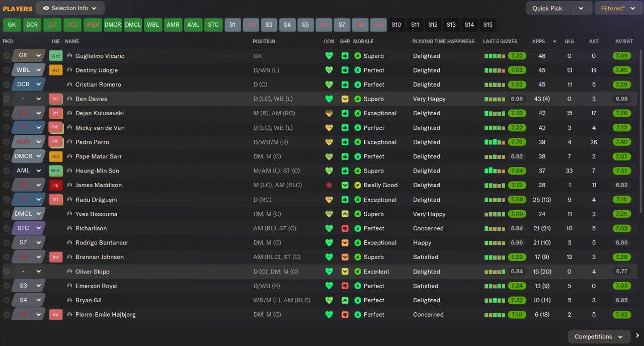This screenshot has height=346, width=644.
Task: Sort by the MORALE column header
Action: pyautogui.click(x=363, y=41)
